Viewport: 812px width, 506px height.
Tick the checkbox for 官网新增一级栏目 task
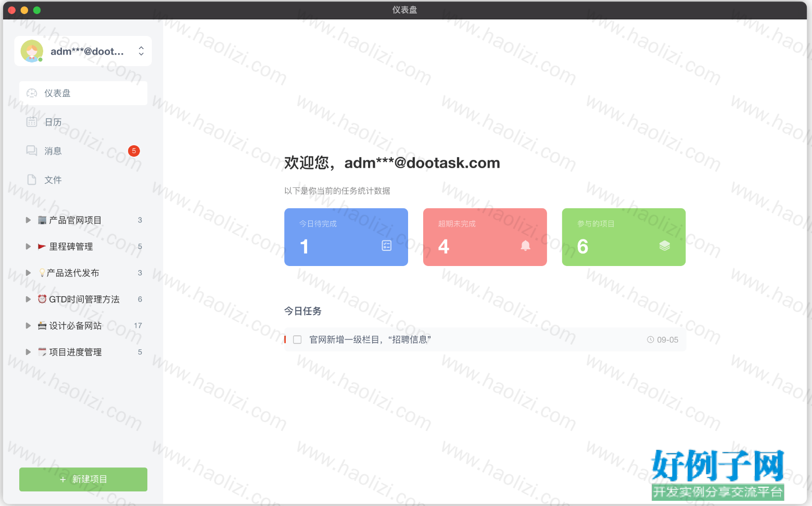(x=297, y=339)
